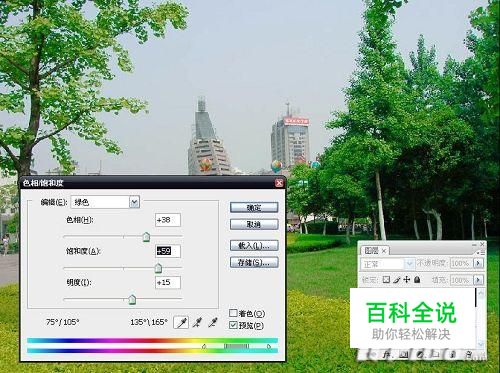The width and height of the screenshot is (500, 373).
Task: Toggle lock transparent pixels
Action: coord(386,280)
